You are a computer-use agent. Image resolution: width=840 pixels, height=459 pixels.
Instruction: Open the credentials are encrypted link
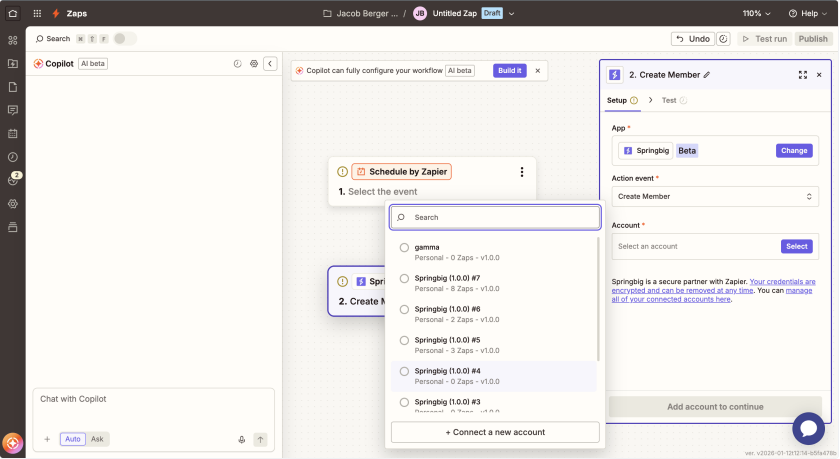coord(714,286)
